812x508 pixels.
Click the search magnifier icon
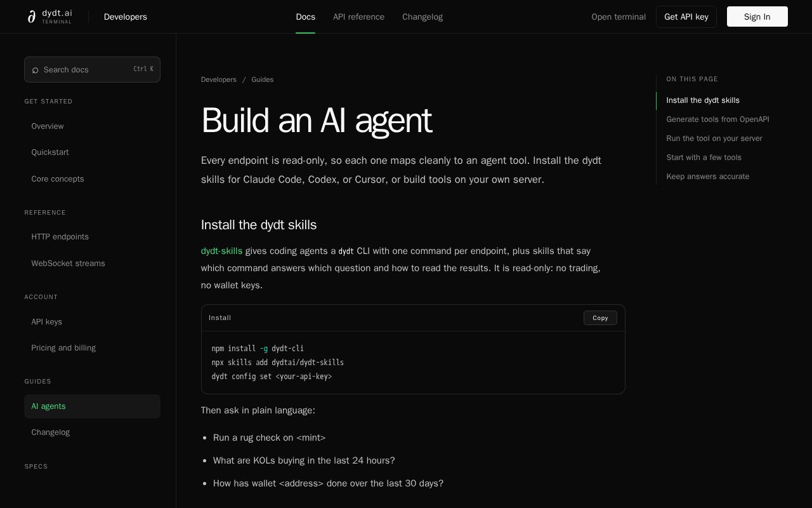pyautogui.click(x=36, y=70)
